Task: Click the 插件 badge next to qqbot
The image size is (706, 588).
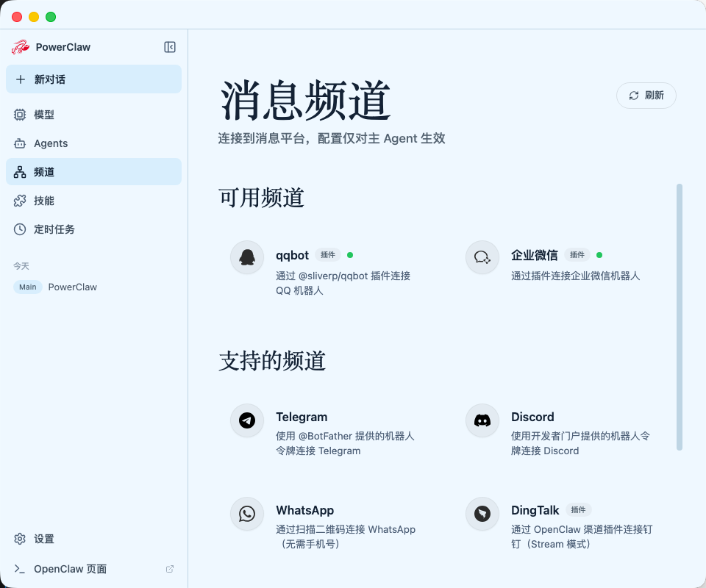Action: (327, 255)
